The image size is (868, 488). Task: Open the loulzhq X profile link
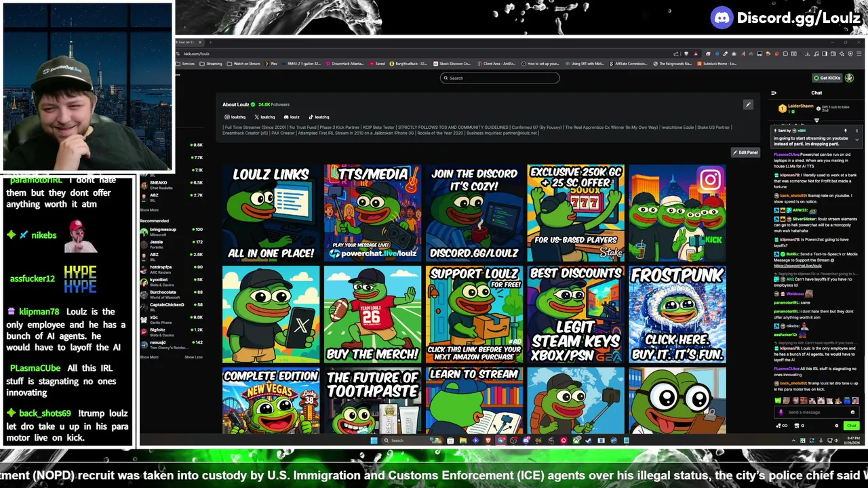pyautogui.click(x=264, y=117)
